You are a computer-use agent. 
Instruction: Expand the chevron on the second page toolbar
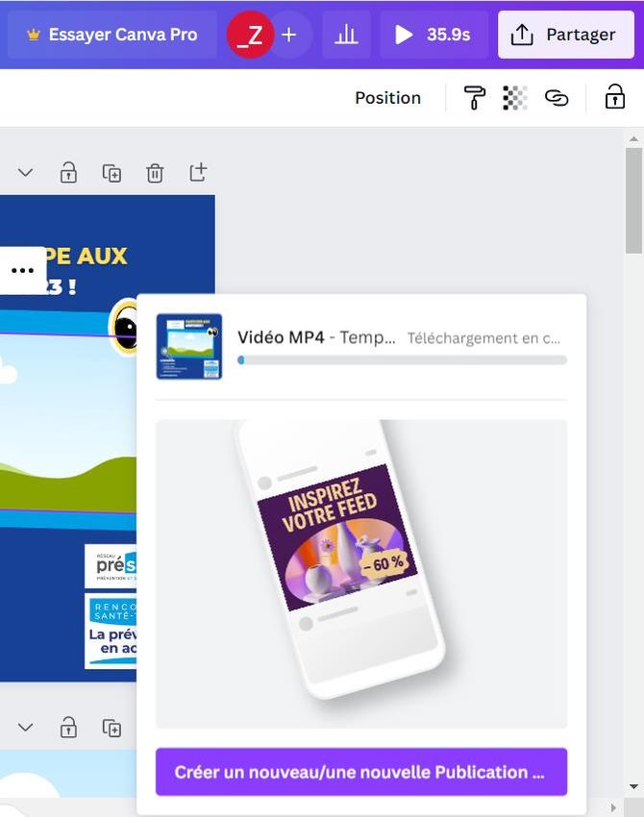(26, 728)
